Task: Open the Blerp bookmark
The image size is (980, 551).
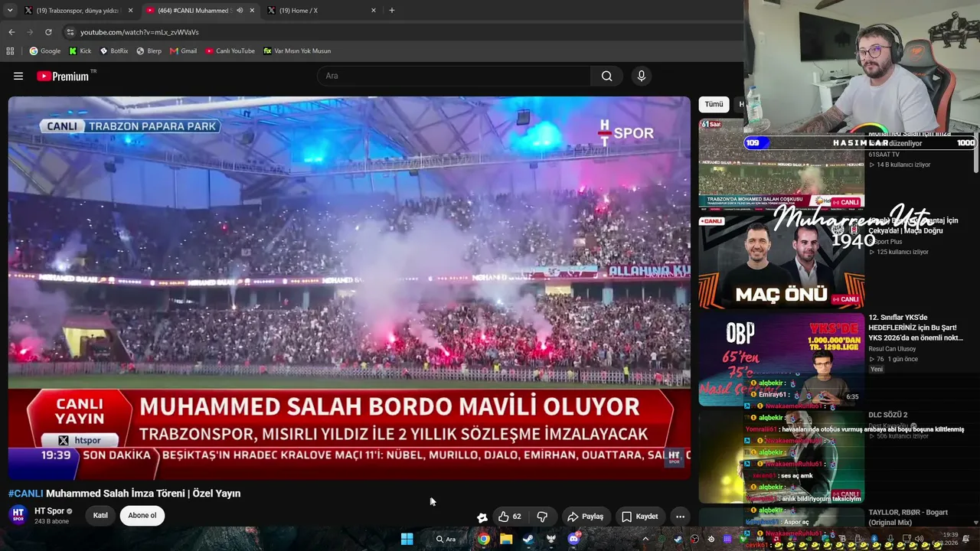Action: (149, 51)
